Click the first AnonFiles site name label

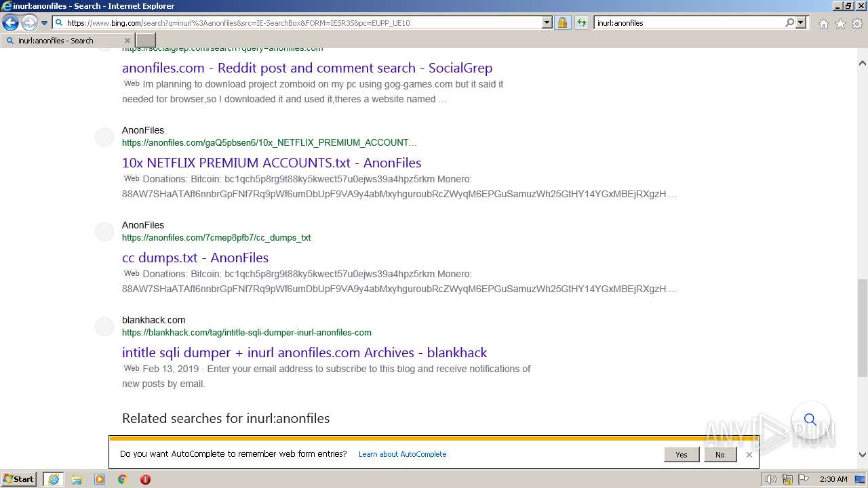click(x=143, y=130)
